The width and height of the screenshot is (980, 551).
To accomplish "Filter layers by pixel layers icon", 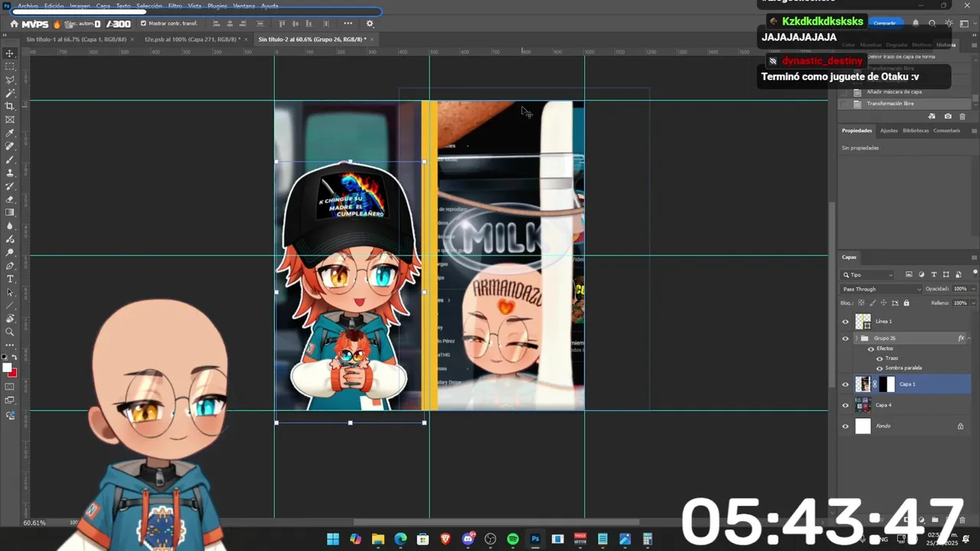I will point(909,275).
